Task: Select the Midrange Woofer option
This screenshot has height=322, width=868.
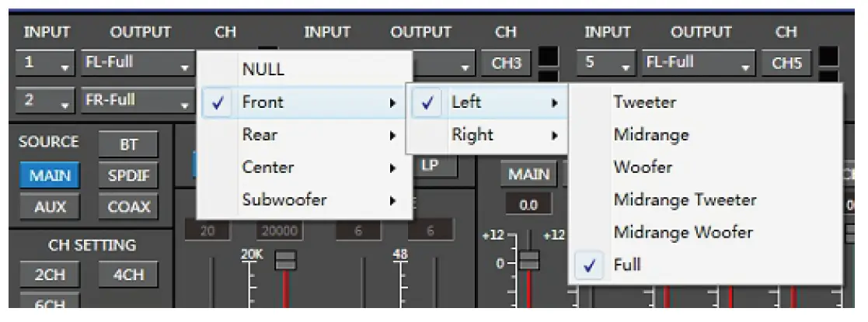Action: [683, 232]
